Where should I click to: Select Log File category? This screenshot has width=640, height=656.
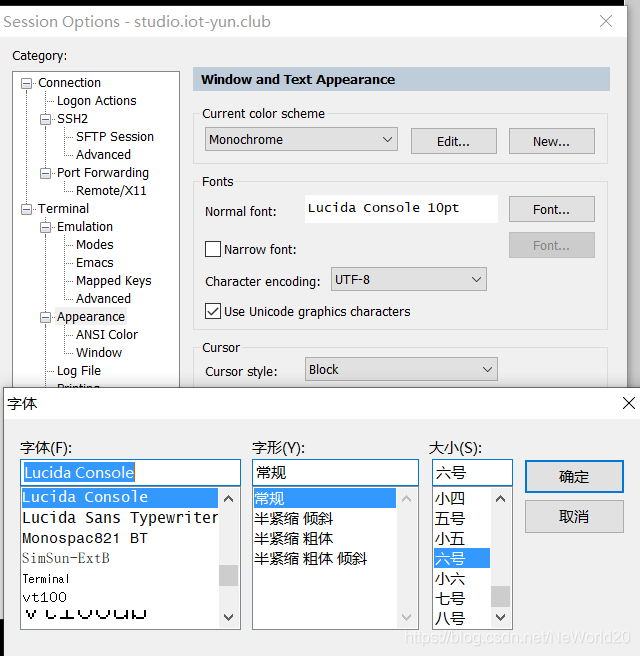point(79,371)
